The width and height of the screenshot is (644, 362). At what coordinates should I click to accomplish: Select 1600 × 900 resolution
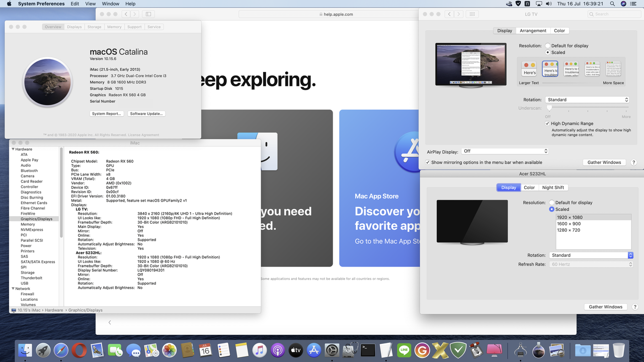coord(594,224)
